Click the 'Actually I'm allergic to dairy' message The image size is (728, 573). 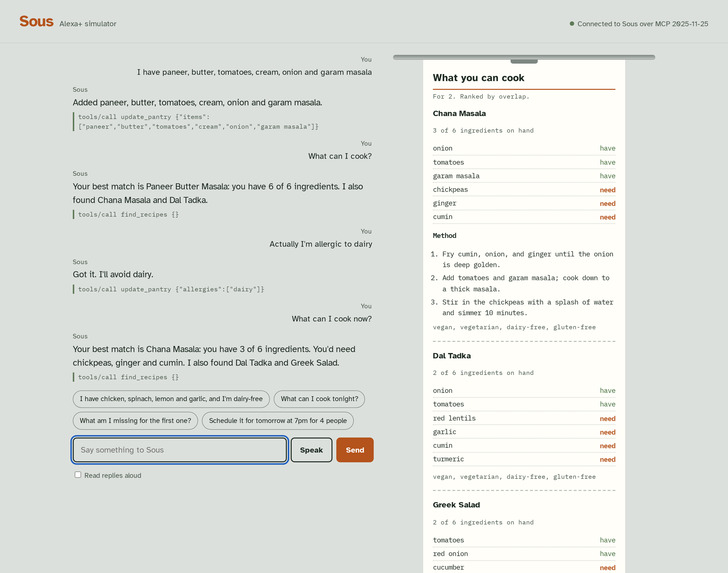pos(321,244)
